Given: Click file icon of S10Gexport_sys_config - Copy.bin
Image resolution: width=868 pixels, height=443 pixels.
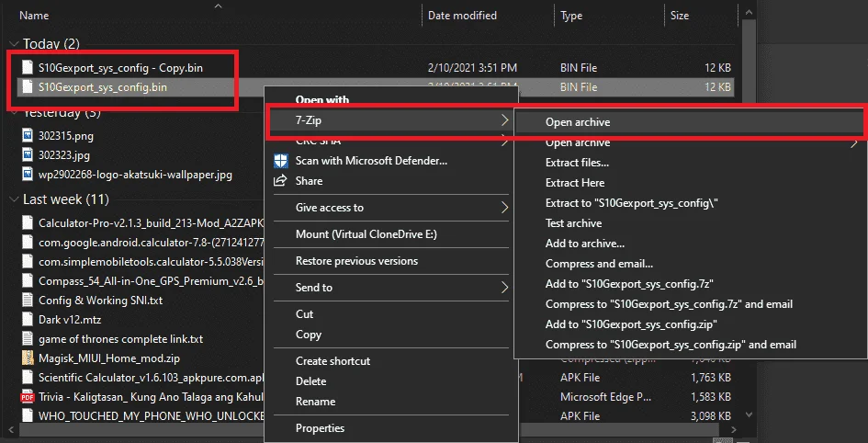Looking at the screenshot, I should pyautogui.click(x=28, y=68).
